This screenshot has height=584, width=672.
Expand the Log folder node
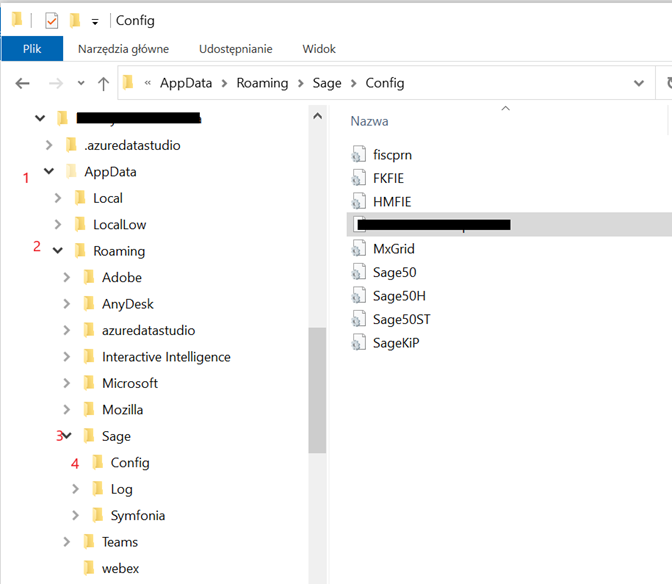click(75, 489)
